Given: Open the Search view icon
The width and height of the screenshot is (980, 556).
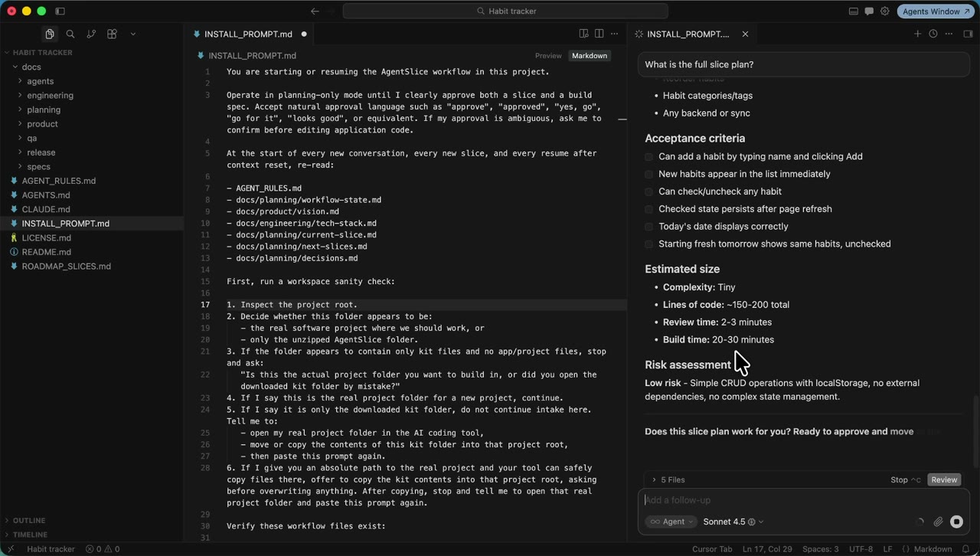Looking at the screenshot, I should [70, 34].
